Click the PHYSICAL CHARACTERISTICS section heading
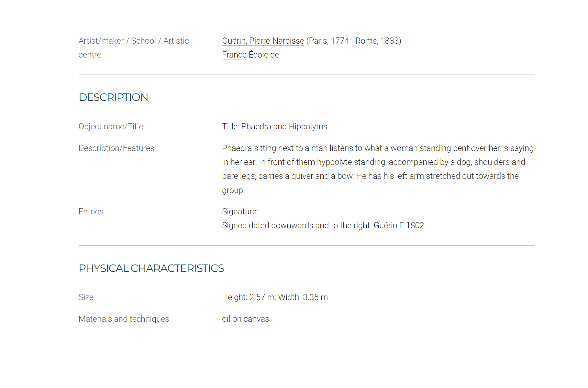The height and width of the screenshot is (388, 588). [x=151, y=268]
